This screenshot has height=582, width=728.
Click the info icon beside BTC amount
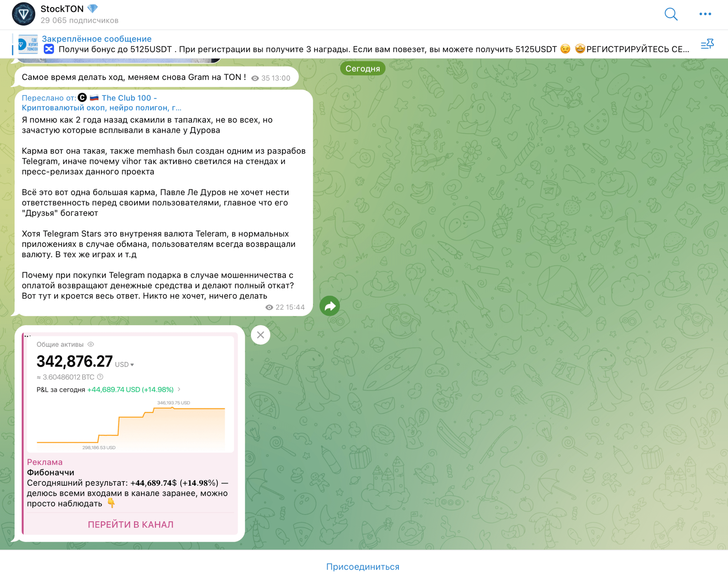click(x=100, y=377)
